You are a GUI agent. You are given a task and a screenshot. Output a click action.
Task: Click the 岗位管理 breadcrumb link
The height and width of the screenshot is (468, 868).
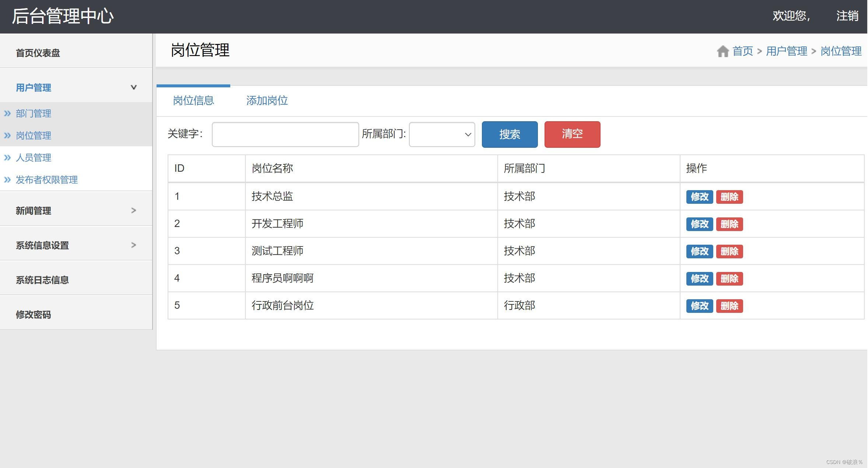(x=841, y=51)
